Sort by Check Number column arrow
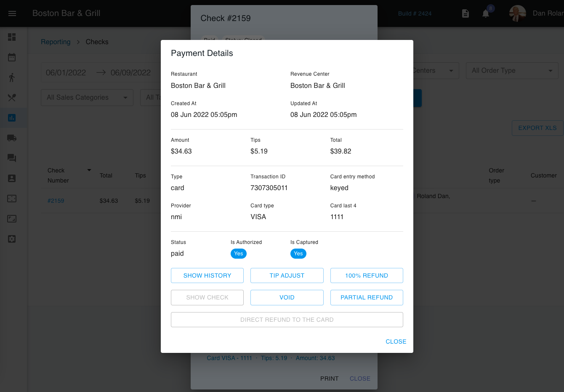 [x=89, y=170]
